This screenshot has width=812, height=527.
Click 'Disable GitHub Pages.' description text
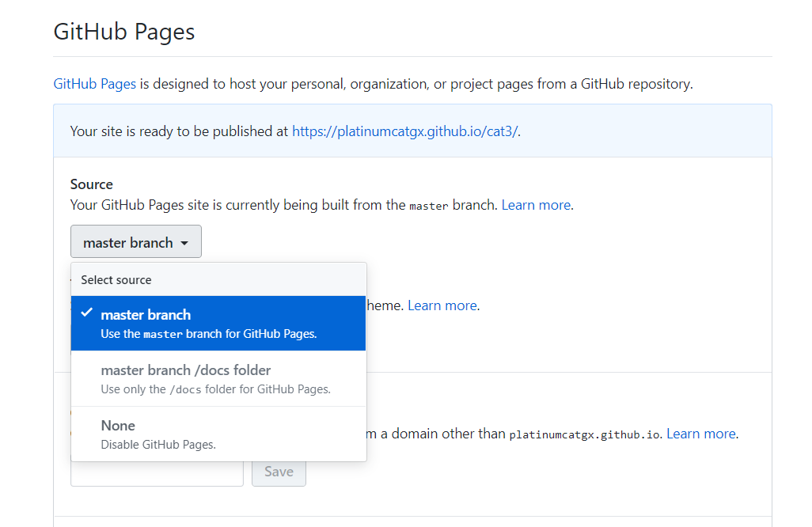[x=158, y=445]
